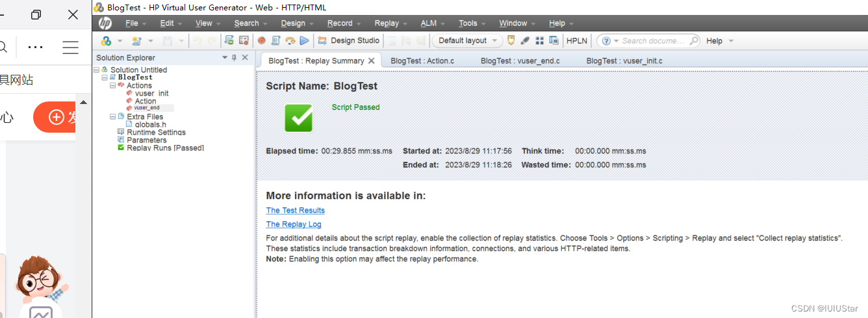Open The Replay Log link
The image size is (868, 318).
pyautogui.click(x=294, y=224)
